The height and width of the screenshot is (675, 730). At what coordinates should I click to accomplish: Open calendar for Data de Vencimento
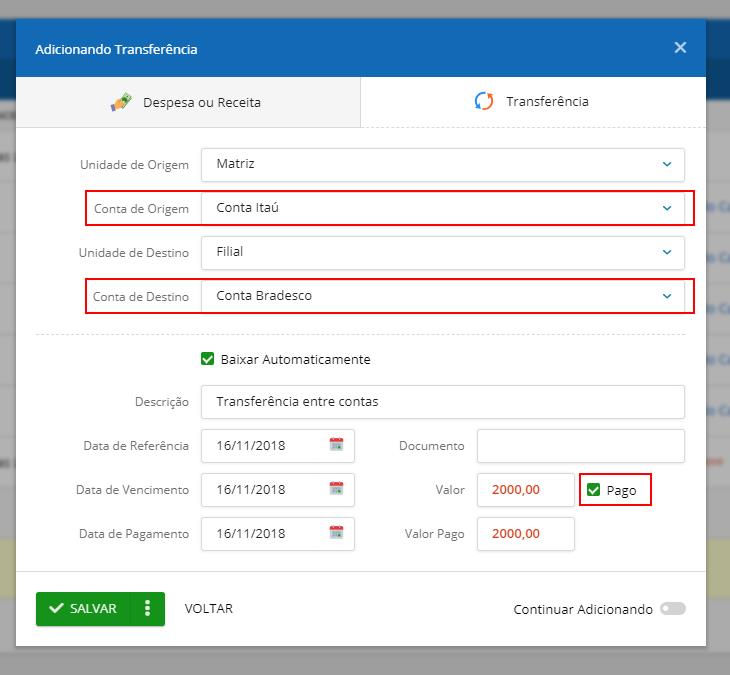(336, 488)
